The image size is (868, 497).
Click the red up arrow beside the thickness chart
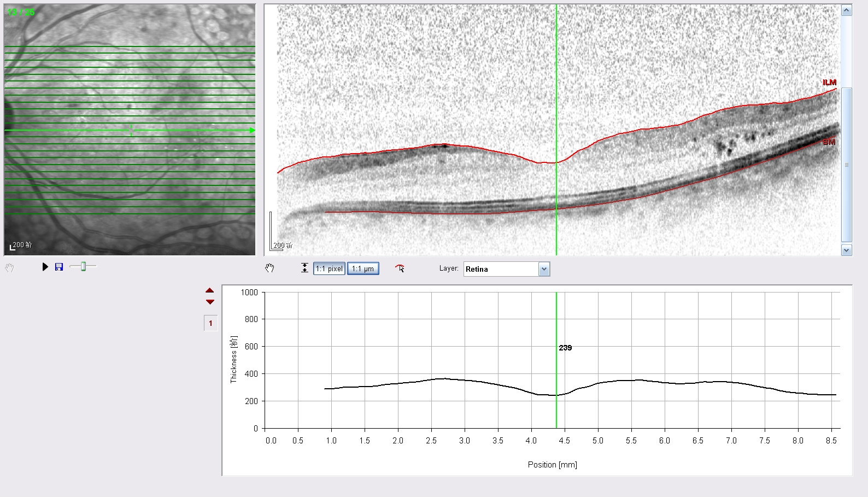[210, 290]
